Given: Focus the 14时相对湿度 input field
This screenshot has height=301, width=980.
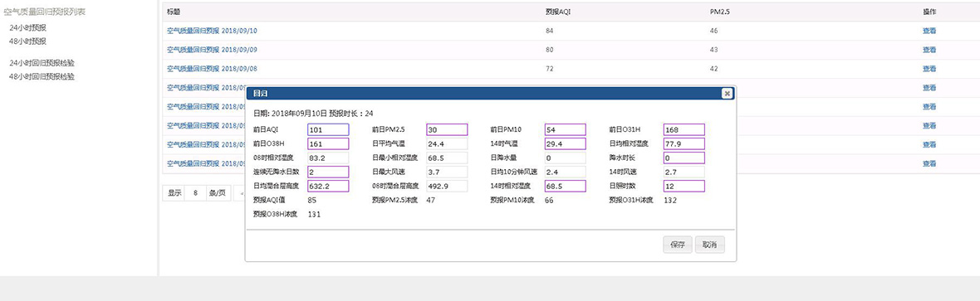Looking at the screenshot, I should point(565,186).
